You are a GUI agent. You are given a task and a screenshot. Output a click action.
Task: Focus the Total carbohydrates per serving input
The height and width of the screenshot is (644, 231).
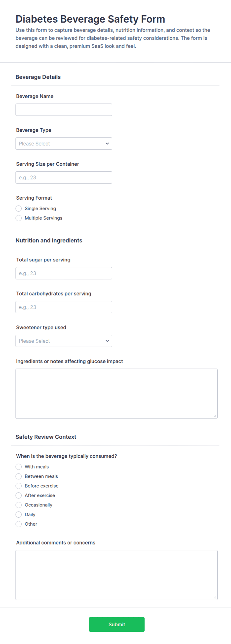(x=64, y=307)
